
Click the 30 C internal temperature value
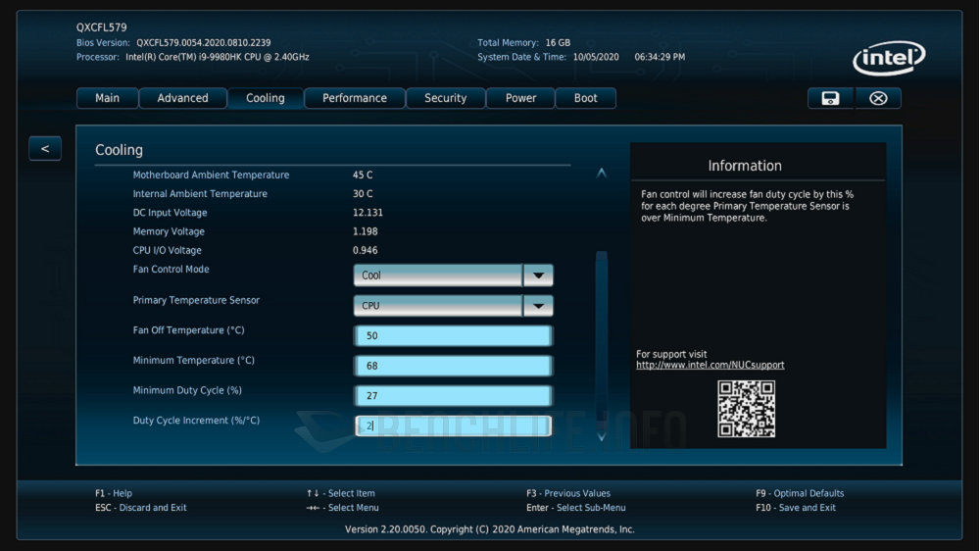(363, 194)
